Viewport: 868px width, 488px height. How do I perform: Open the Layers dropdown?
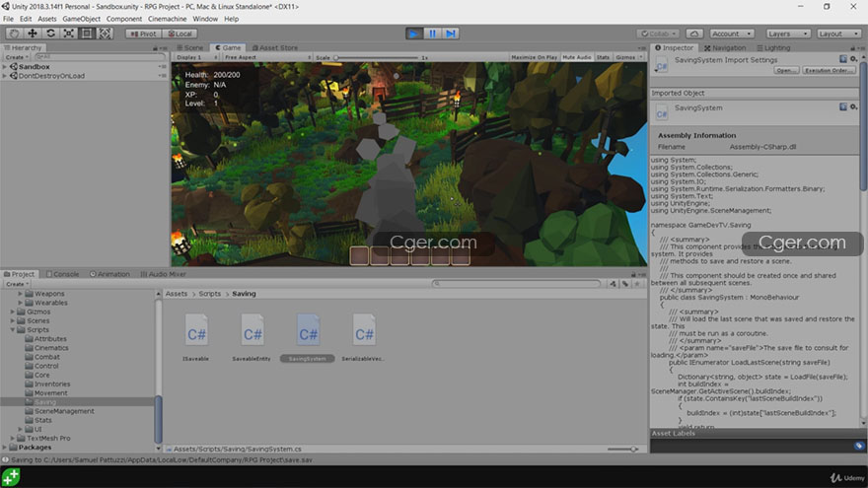click(787, 34)
